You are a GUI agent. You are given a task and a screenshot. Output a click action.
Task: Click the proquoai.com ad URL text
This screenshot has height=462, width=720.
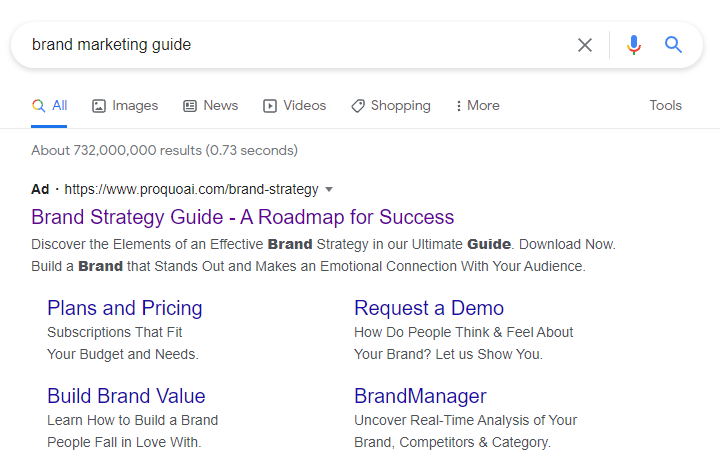point(191,189)
